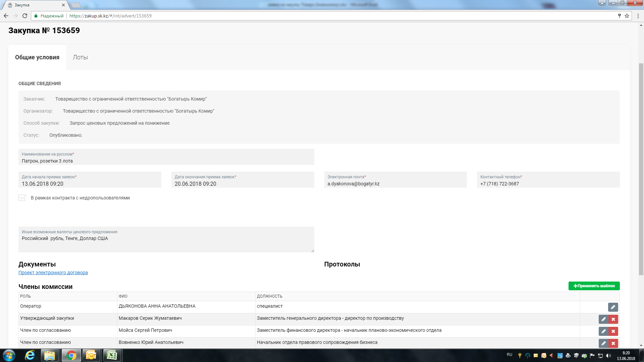Select the Закупка browser tab
The width and height of the screenshot is (644, 362).
click(x=35, y=5)
